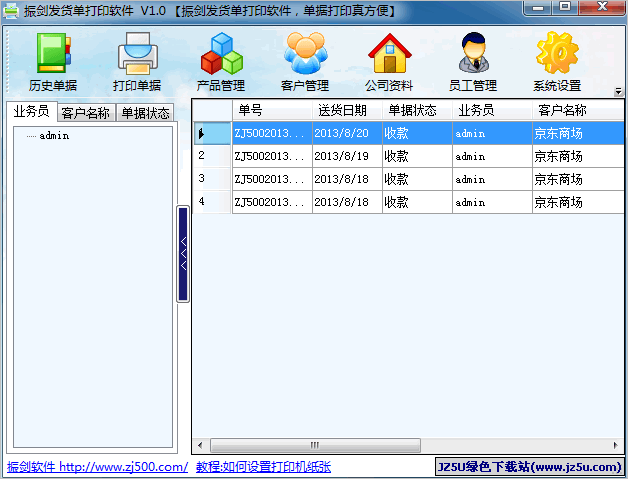Click 单号 cell in row 3
Viewport: 628px width, 479px height.
pos(272,179)
